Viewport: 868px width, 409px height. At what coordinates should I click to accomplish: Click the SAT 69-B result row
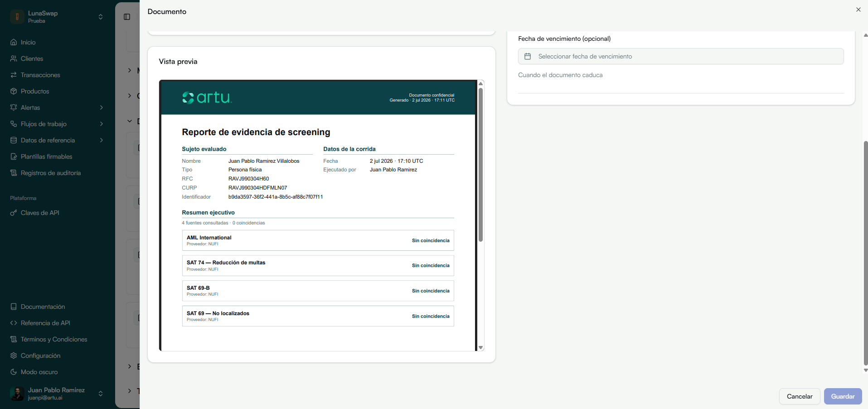[x=318, y=291]
